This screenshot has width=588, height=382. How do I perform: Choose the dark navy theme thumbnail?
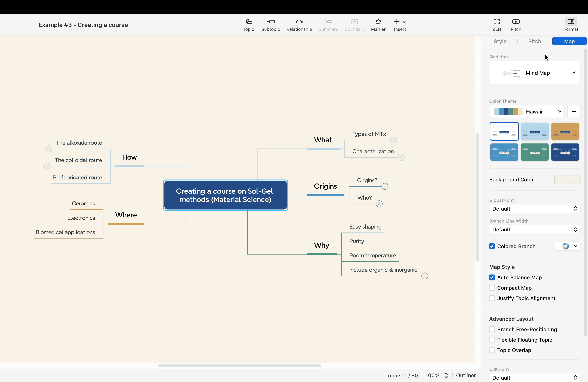click(x=565, y=152)
